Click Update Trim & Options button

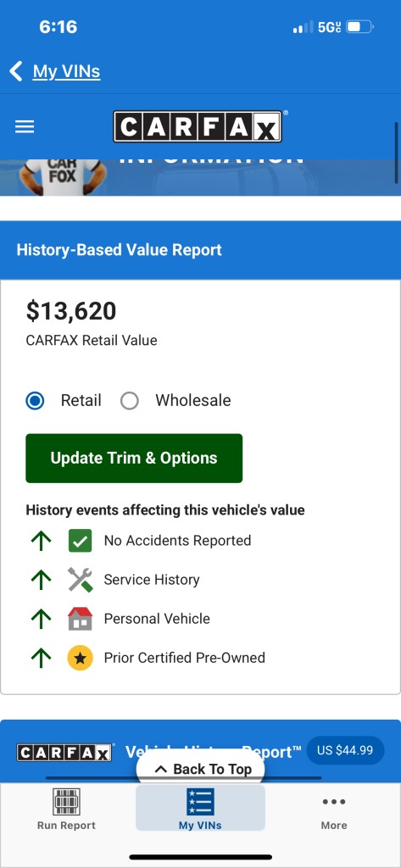coord(134,459)
